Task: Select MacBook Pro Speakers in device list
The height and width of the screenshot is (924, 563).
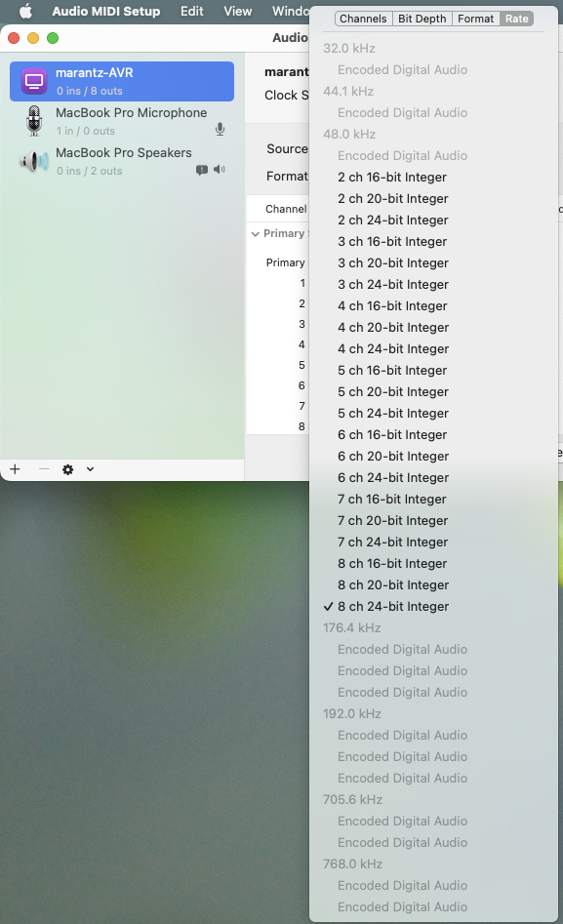Action: point(122,161)
